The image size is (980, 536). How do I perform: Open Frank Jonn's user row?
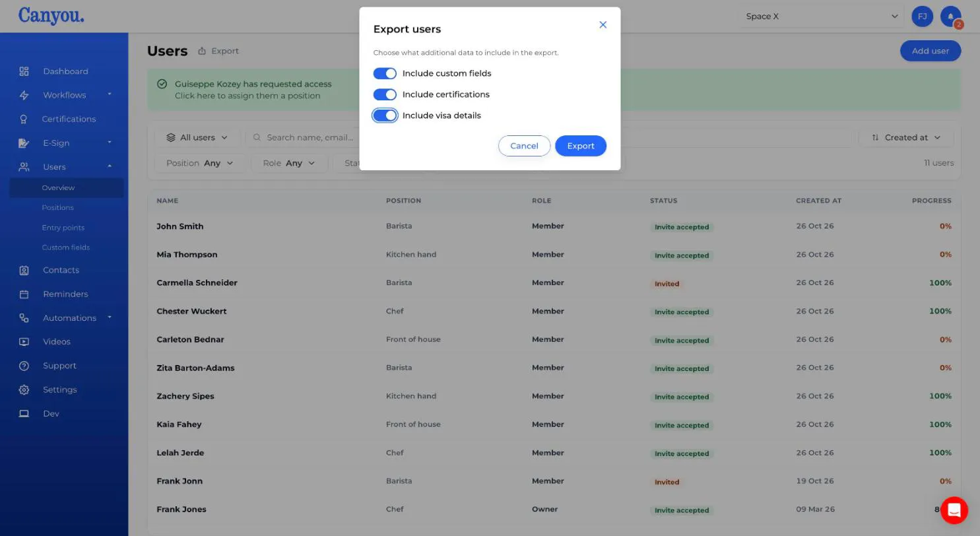[554, 481]
